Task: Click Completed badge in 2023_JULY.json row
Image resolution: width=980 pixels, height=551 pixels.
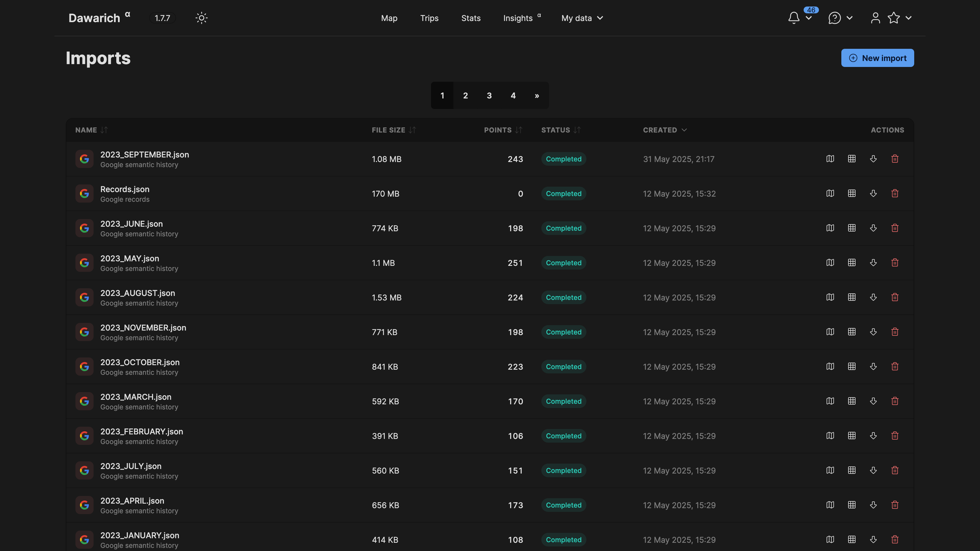Action: coord(563,470)
